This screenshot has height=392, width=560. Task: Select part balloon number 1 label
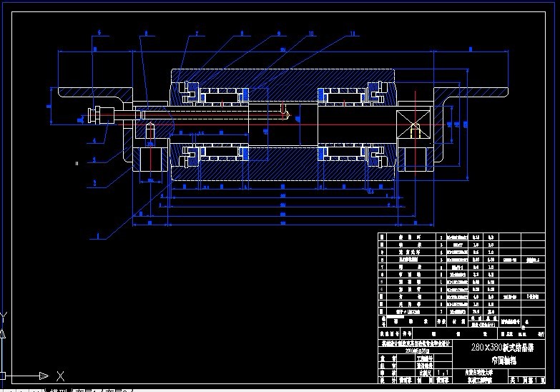coord(98,236)
